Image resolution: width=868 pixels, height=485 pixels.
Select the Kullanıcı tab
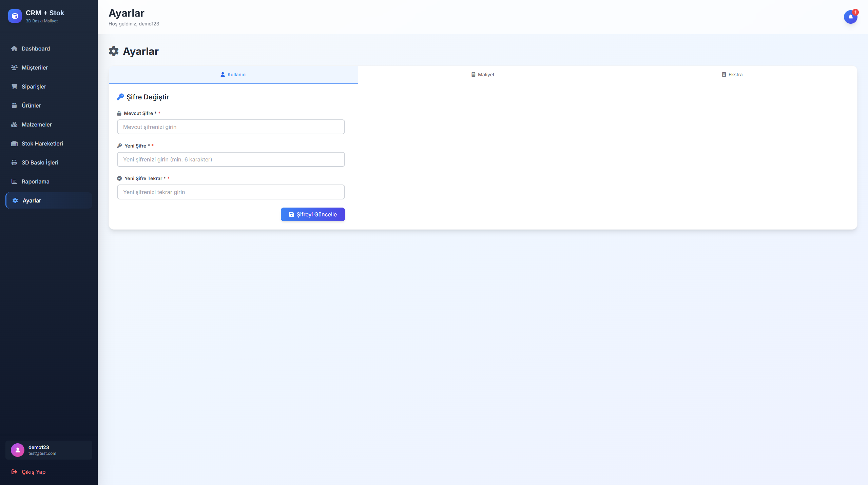(x=233, y=75)
